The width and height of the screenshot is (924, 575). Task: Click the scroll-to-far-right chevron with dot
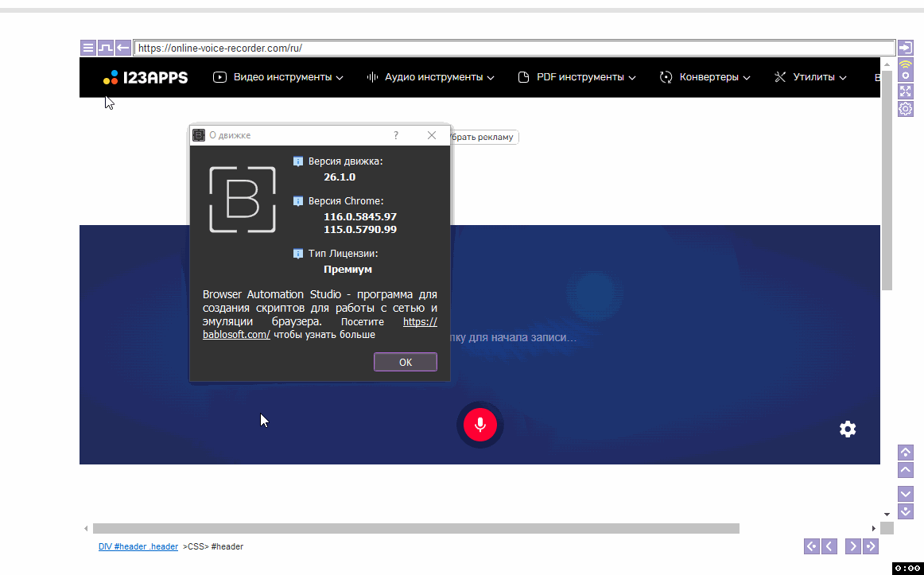[871, 546]
